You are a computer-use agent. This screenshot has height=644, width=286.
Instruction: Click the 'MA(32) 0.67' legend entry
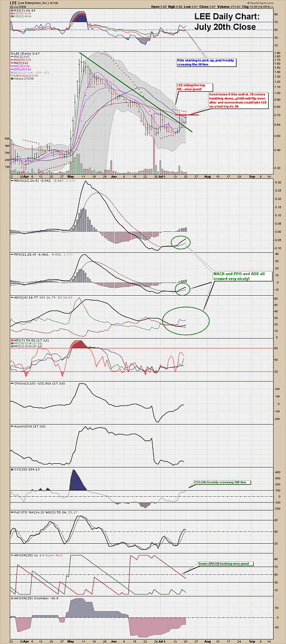(x=19, y=57)
